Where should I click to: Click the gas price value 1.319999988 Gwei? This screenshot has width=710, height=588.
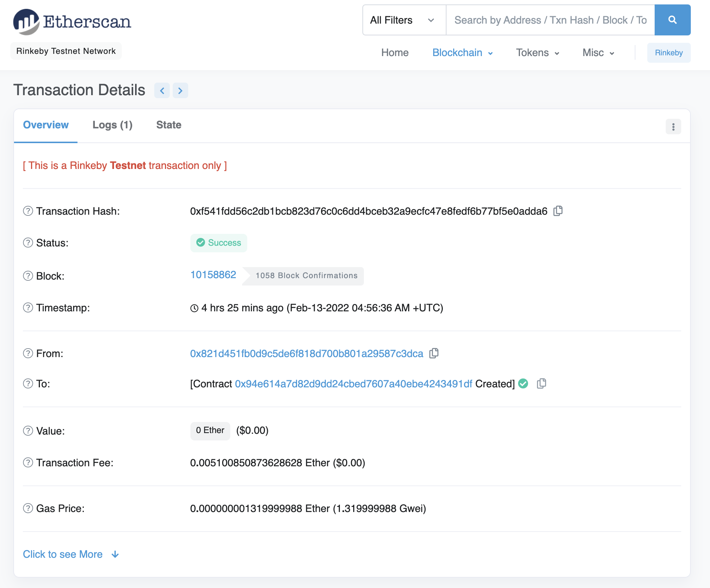(379, 508)
